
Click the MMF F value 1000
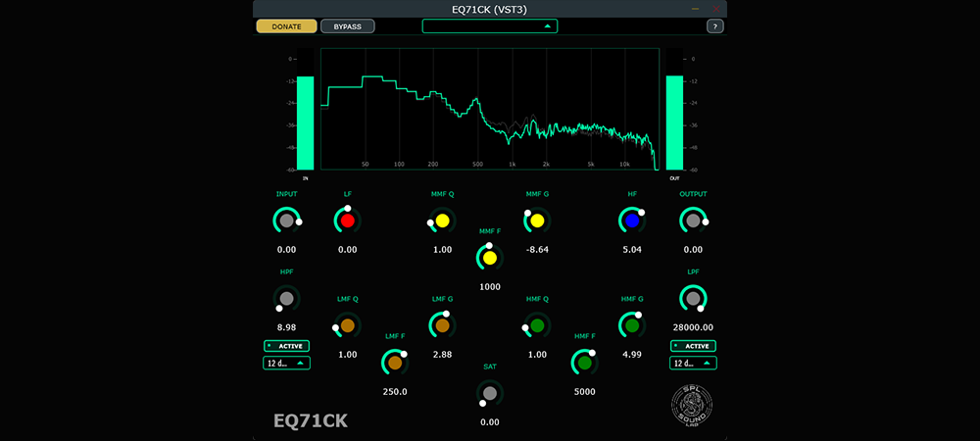coord(489,287)
